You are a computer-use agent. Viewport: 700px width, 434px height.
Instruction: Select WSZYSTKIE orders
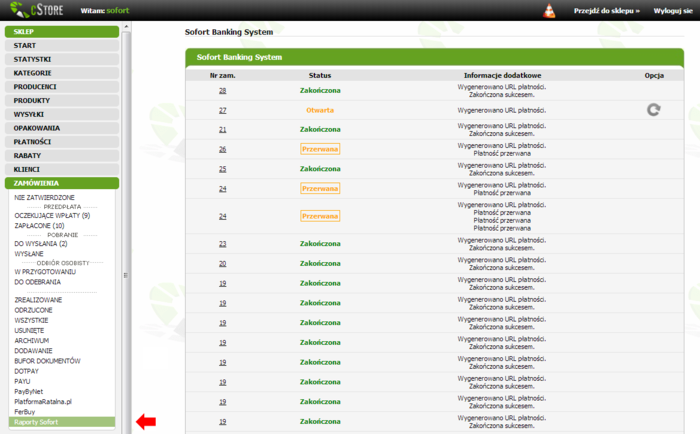pos(31,320)
